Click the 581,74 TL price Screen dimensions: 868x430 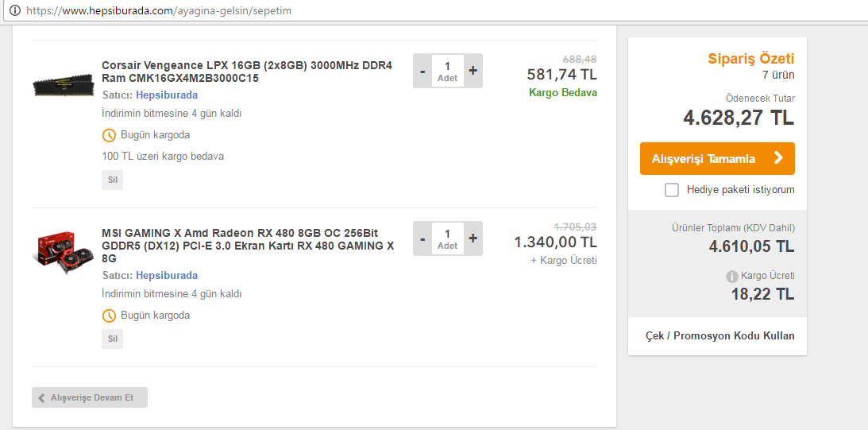coord(562,74)
